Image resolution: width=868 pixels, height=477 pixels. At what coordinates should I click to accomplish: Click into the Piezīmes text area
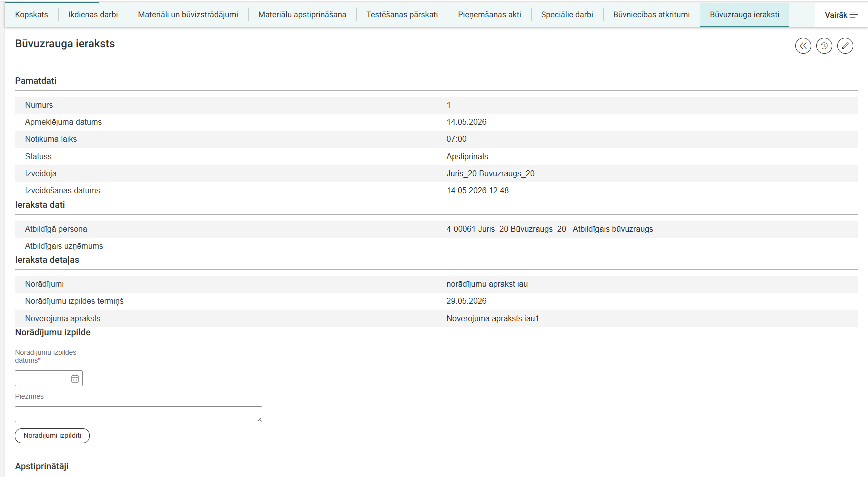[x=138, y=414]
